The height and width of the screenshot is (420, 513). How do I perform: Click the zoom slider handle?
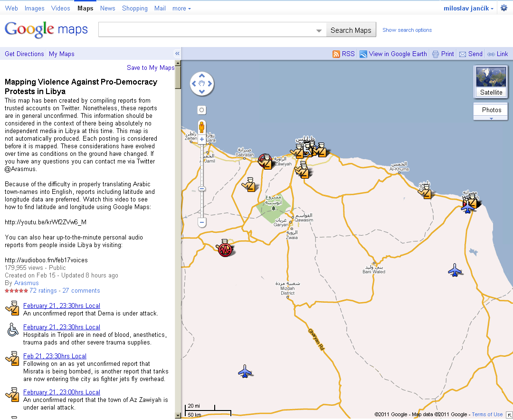(x=202, y=189)
